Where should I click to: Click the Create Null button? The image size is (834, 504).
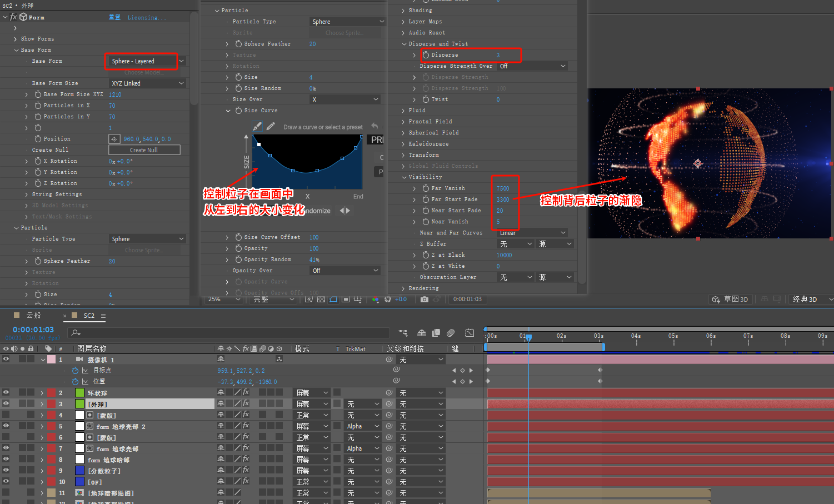[x=144, y=150]
